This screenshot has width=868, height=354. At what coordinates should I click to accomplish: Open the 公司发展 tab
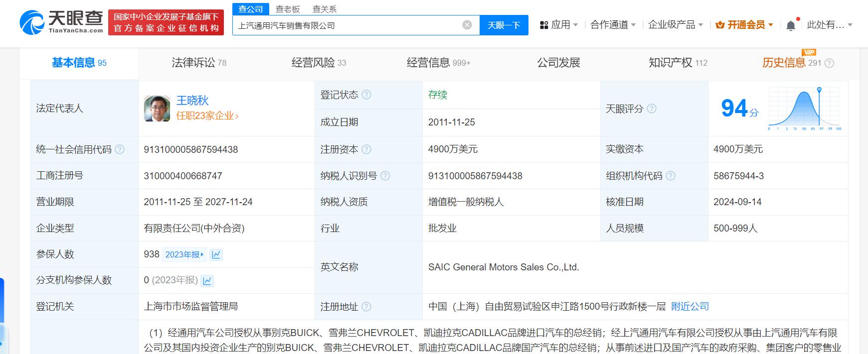558,63
